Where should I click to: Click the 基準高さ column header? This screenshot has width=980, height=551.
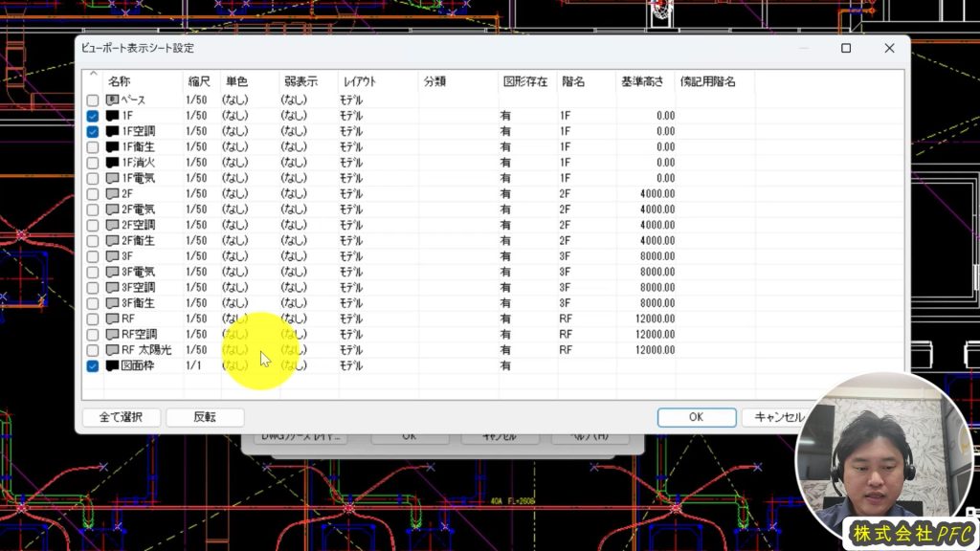[641, 82]
